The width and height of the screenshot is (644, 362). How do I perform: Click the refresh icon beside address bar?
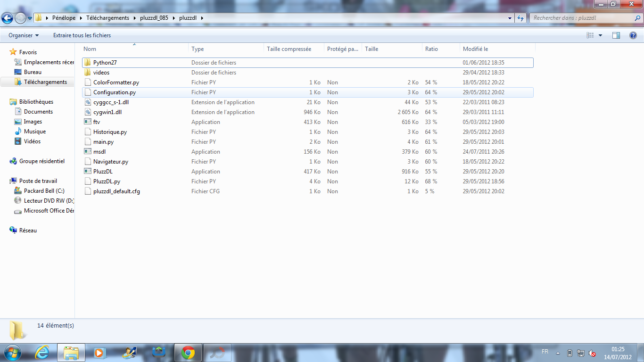520,18
